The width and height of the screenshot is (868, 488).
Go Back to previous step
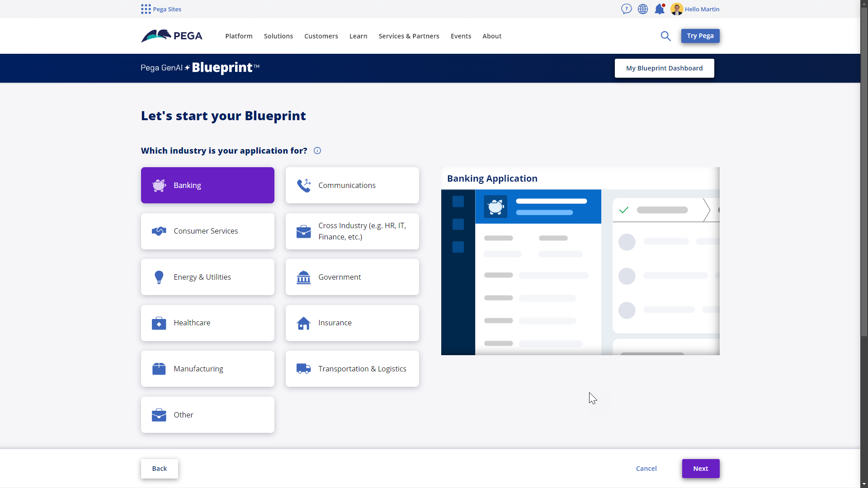pyautogui.click(x=159, y=469)
